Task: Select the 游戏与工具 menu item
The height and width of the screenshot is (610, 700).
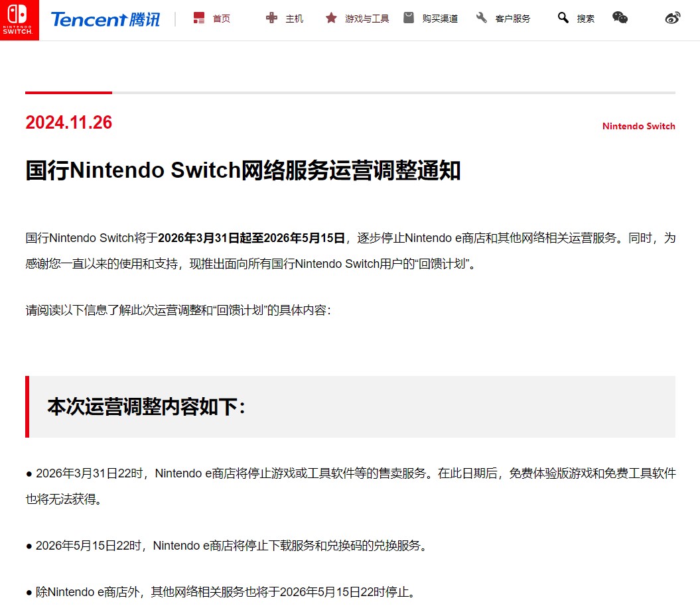Action: tap(367, 19)
